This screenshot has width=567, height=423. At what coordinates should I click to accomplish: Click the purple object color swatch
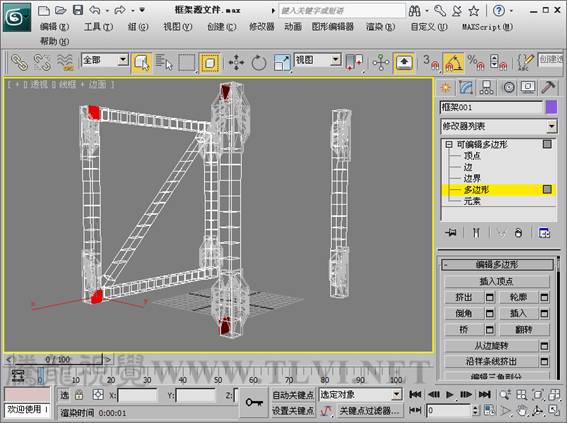551,107
